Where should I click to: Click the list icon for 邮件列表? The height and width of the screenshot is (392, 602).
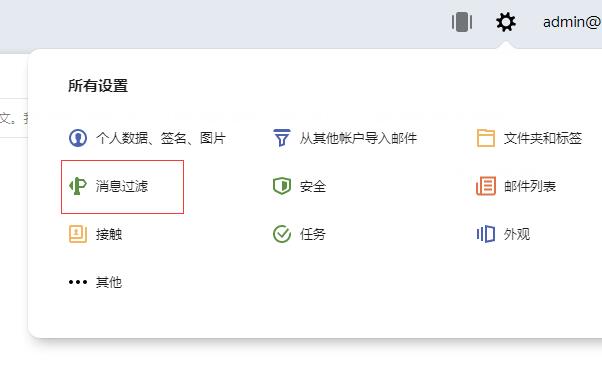486,186
